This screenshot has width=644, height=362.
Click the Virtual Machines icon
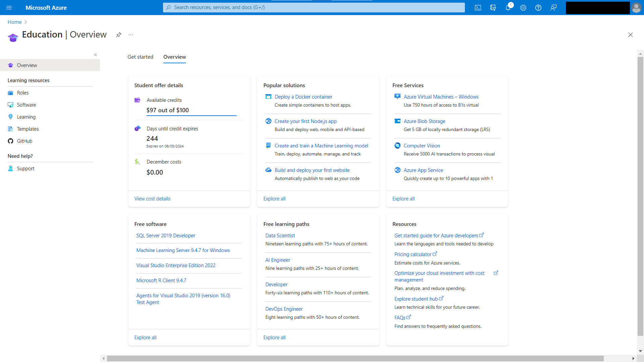(x=397, y=97)
